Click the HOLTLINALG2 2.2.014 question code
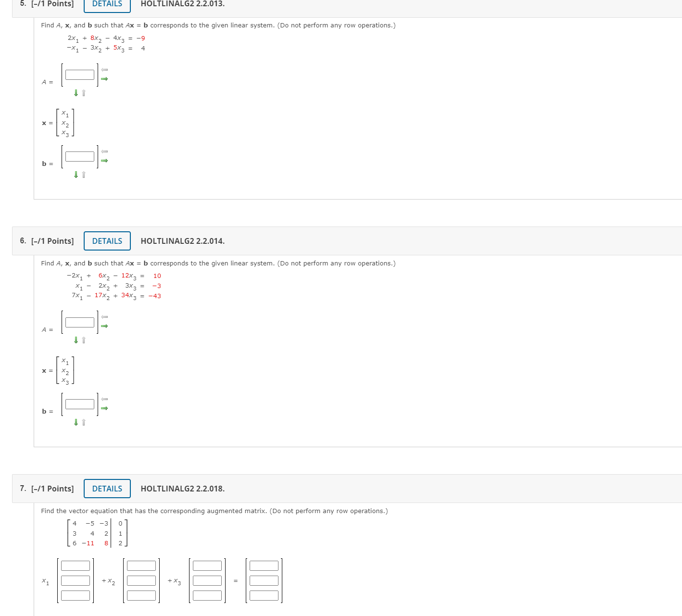Viewport: 682px width, 616px height. coord(183,241)
